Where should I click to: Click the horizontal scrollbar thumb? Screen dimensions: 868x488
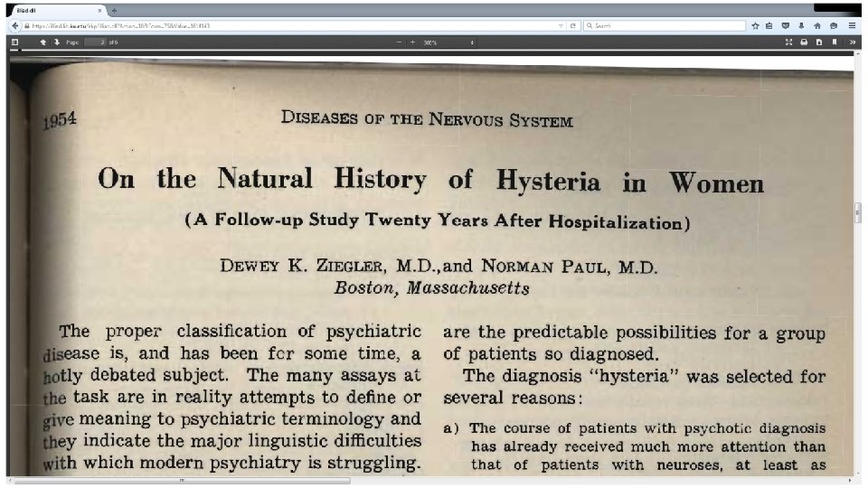pos(182,481)
